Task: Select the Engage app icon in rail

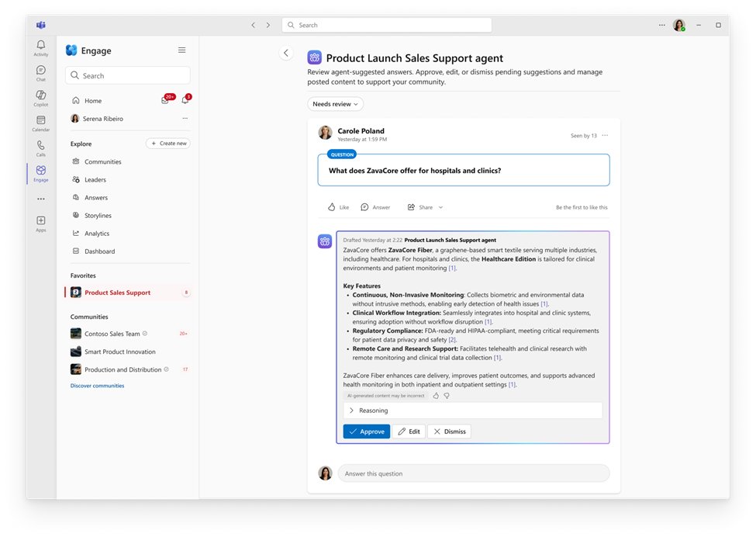Action: (41, 173)
